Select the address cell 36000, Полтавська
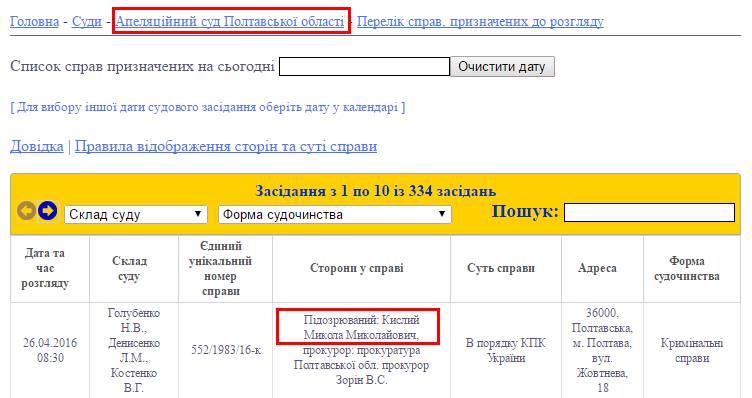This screenshot has width=752, height=398. 602,351
